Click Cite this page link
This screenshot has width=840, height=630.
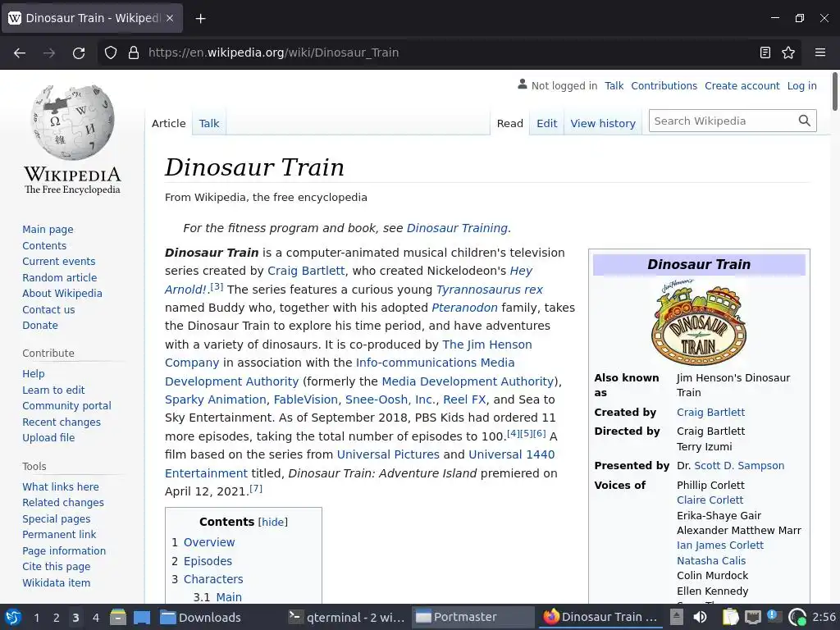coord(57,567)
